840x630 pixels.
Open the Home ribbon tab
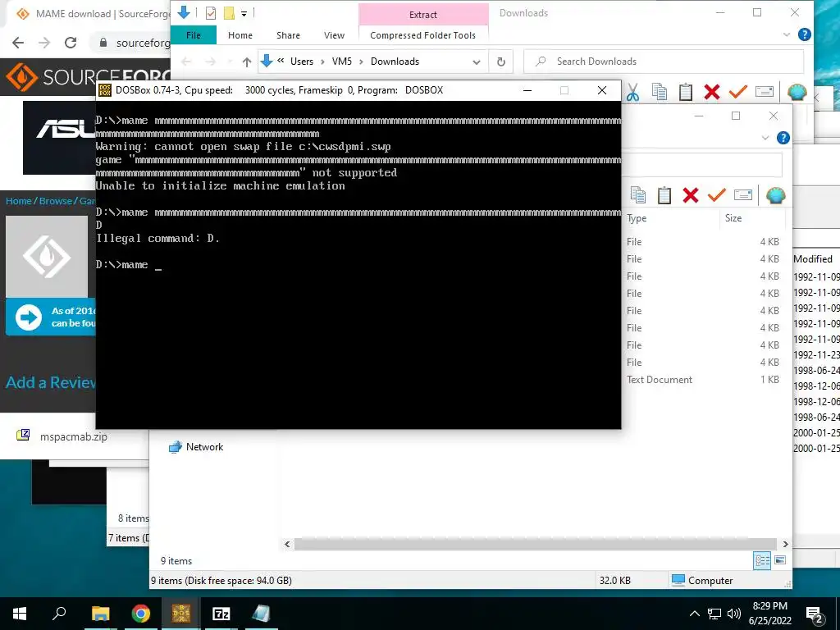pyautogui.click(x=240, y=35)
